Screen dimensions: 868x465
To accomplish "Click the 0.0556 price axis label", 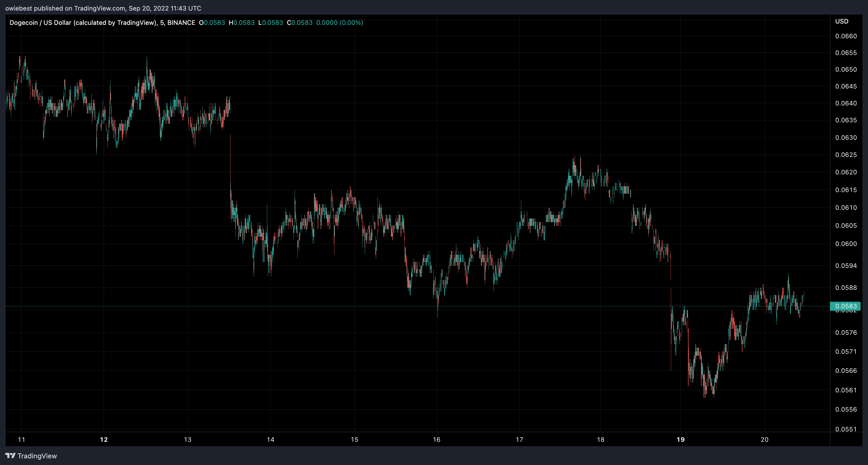I will point(846,410).
